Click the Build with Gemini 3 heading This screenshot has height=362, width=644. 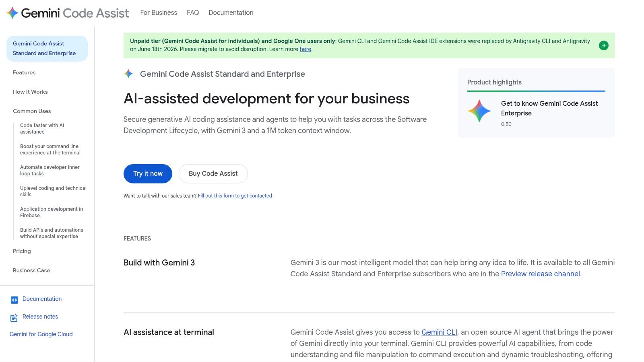tap(159, 263)
